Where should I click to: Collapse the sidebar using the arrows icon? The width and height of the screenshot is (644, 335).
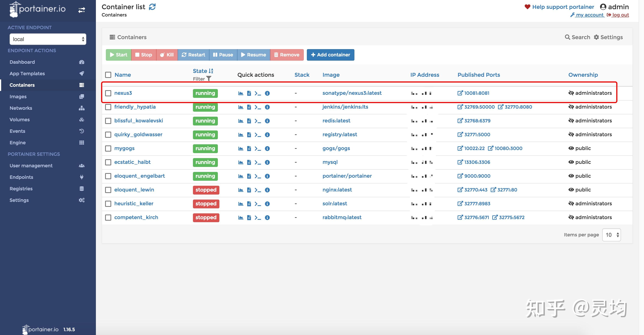(82, 10)
